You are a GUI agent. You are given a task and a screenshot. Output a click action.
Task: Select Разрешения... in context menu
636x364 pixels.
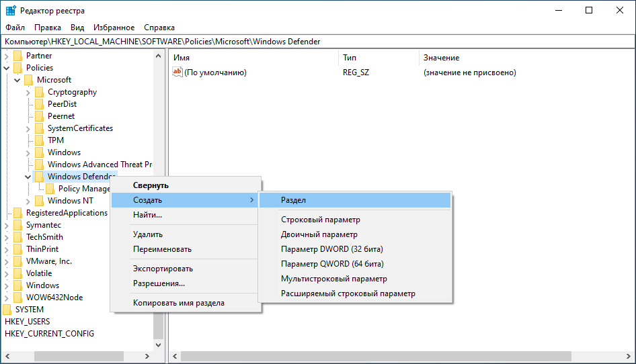(x=186, y=283)
